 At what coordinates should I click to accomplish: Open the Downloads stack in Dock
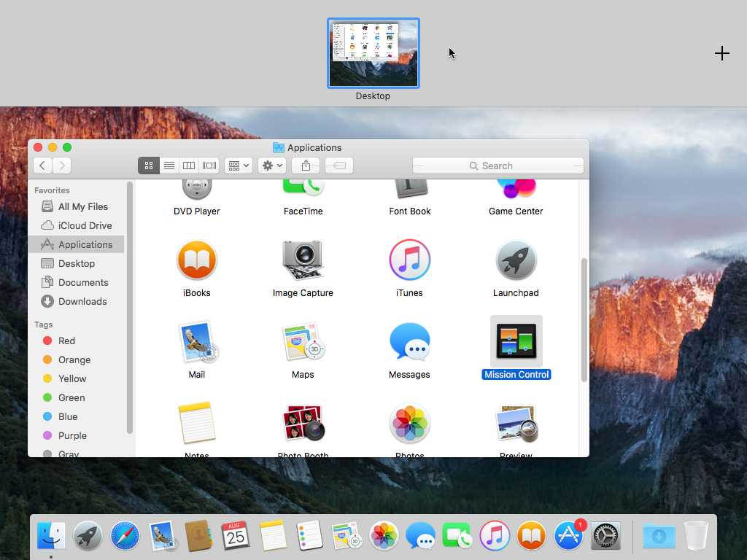tap(659, 535)
